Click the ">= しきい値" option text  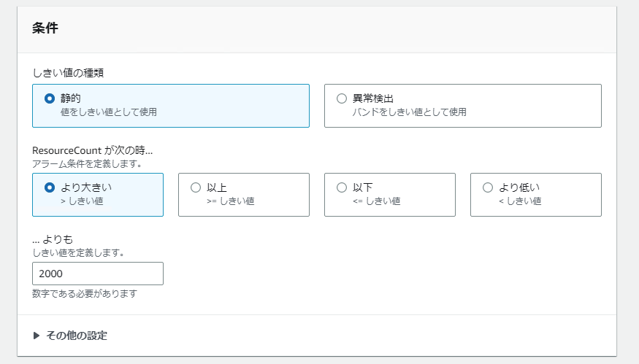click(x=230, y=201)
